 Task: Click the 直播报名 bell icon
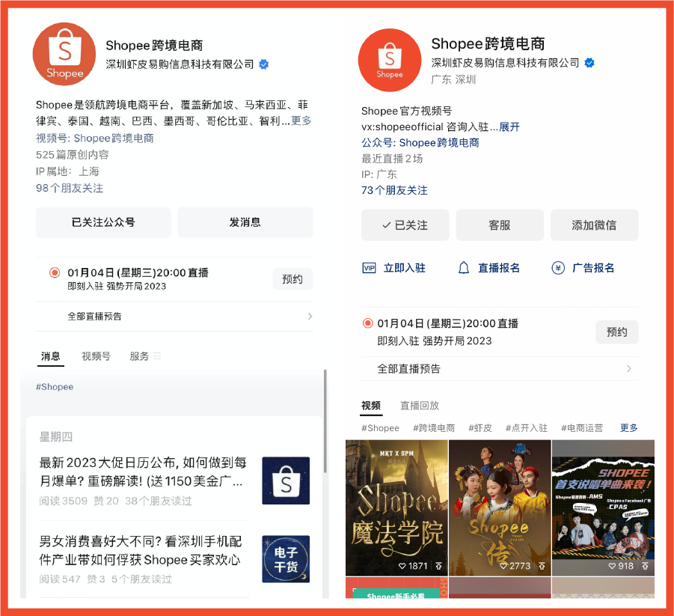[464, 267]
